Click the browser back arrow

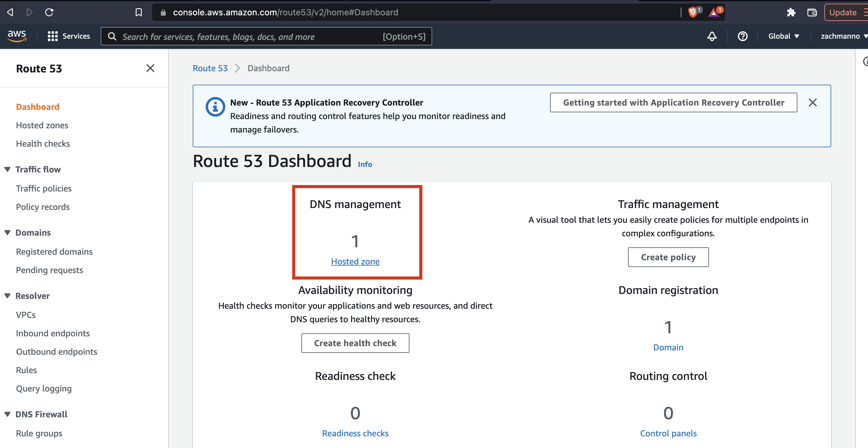10,13
